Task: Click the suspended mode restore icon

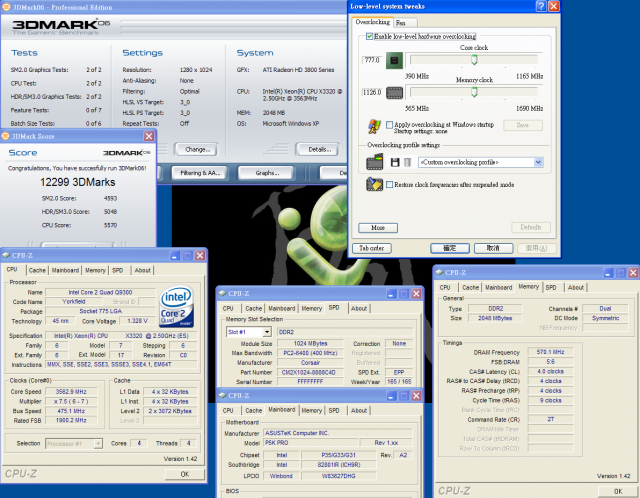Action: [375, 184]
